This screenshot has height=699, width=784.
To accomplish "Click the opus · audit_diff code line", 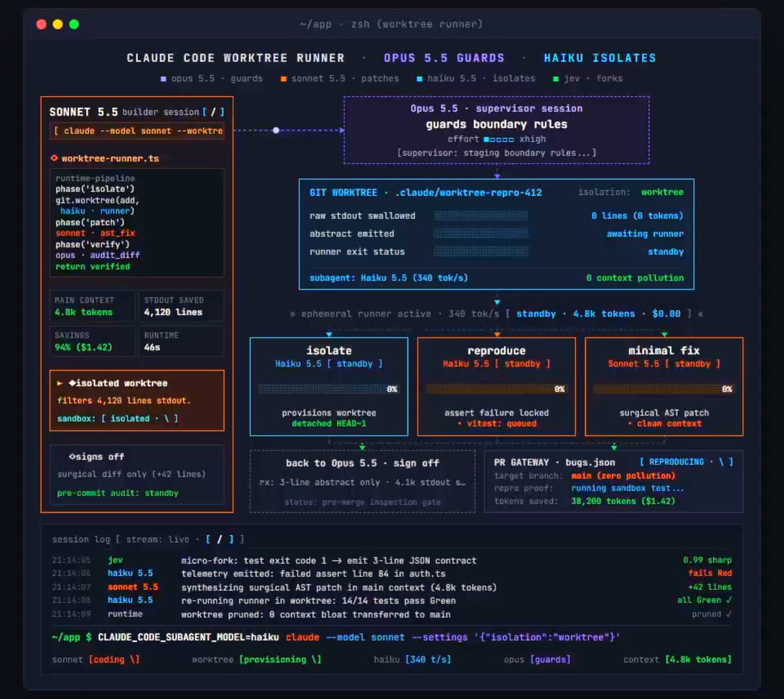I will pyautogui.click(x=97, y=255).
